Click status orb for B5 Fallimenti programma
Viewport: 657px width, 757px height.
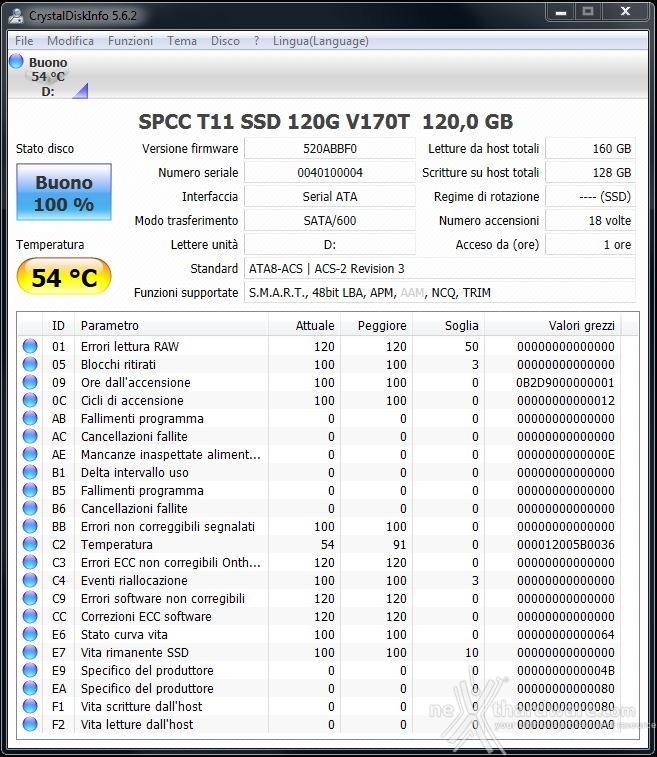[30, 490]
